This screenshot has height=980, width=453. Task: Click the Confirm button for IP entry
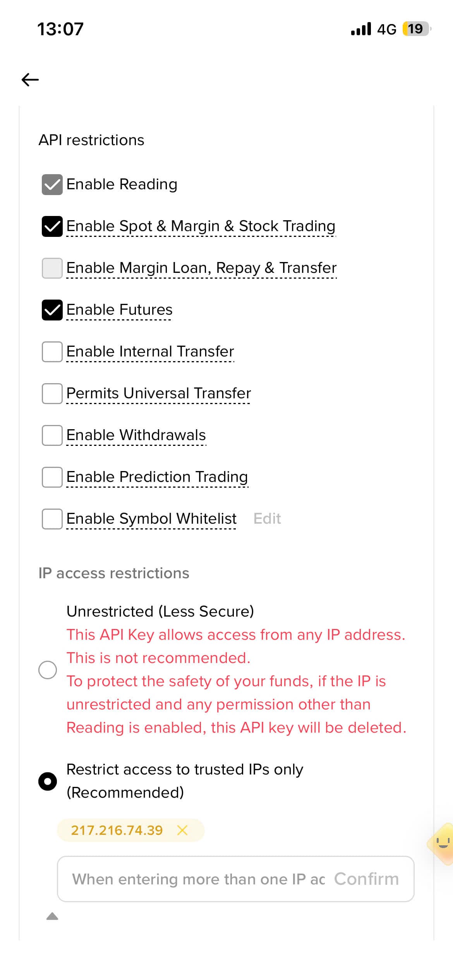366,879
